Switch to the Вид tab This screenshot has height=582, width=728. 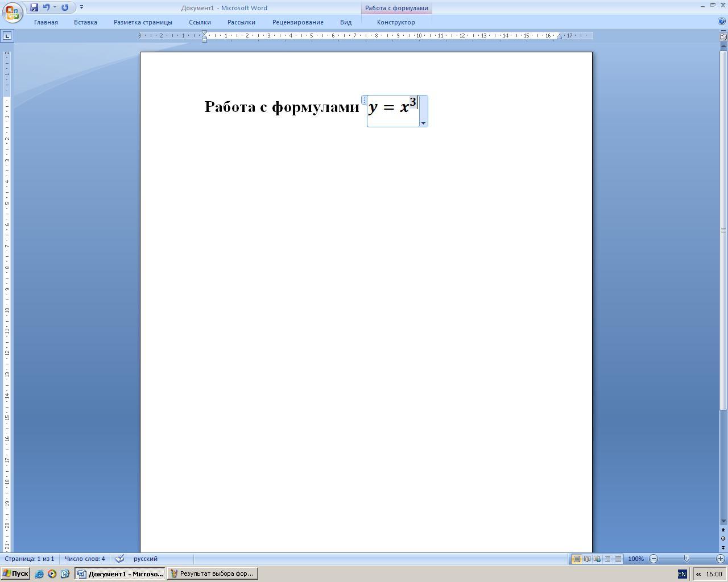(x=346, y=22)
